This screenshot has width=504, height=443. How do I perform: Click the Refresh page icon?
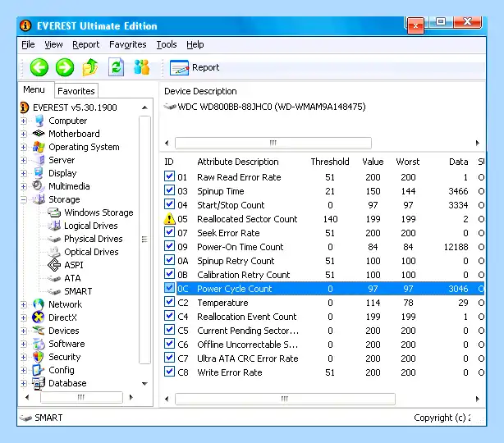[116, 67]
